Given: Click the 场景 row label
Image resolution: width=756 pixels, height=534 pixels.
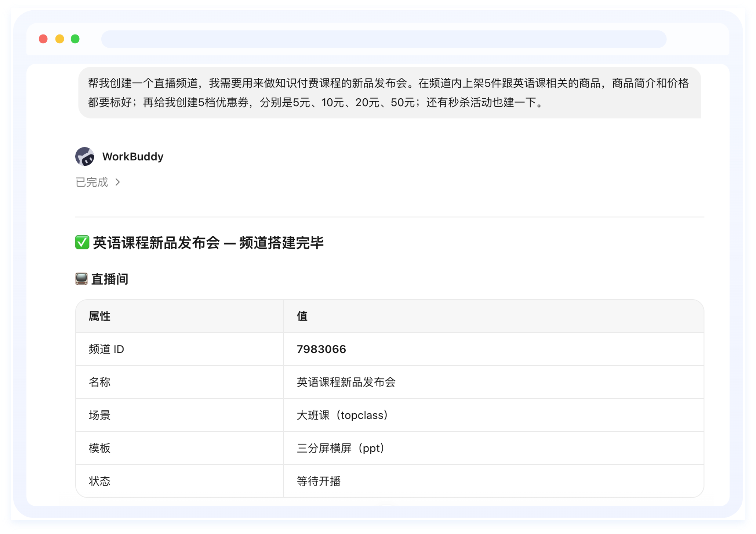Looking at the screenshot, I should (x=99, y=415).
